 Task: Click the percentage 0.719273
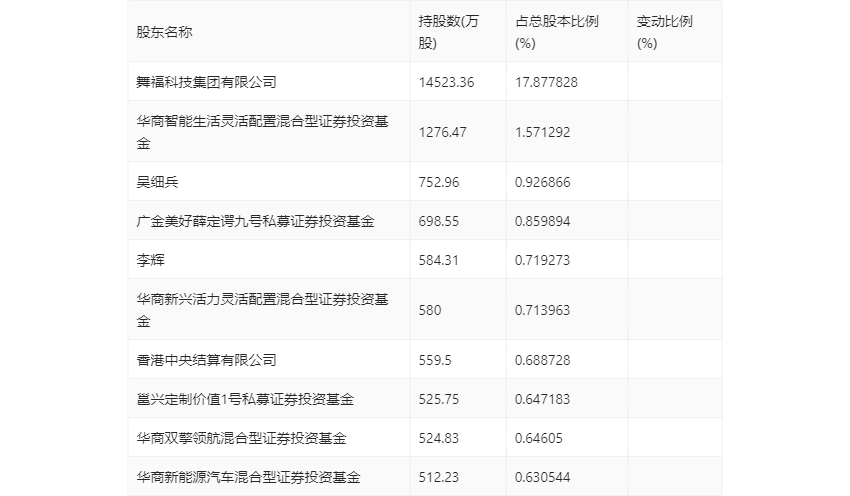(x=543, y=260)
